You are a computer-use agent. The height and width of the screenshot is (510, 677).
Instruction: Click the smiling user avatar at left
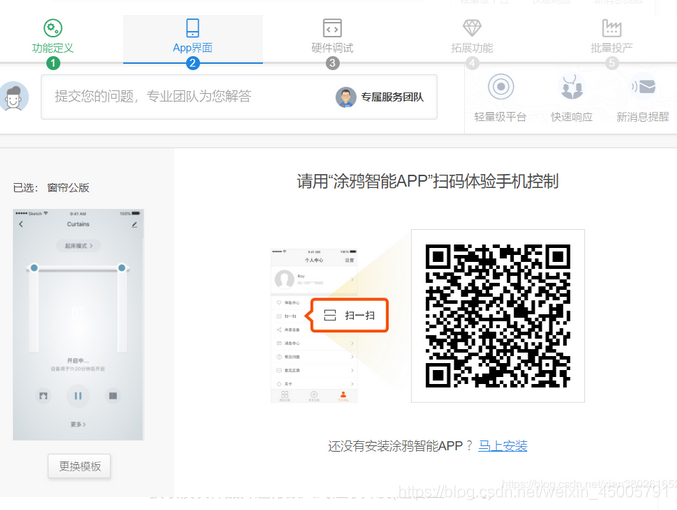[14, 96]
